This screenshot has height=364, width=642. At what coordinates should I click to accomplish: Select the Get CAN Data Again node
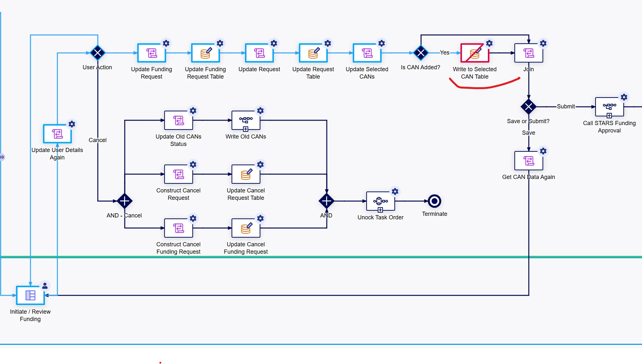[x=529, y=161]
